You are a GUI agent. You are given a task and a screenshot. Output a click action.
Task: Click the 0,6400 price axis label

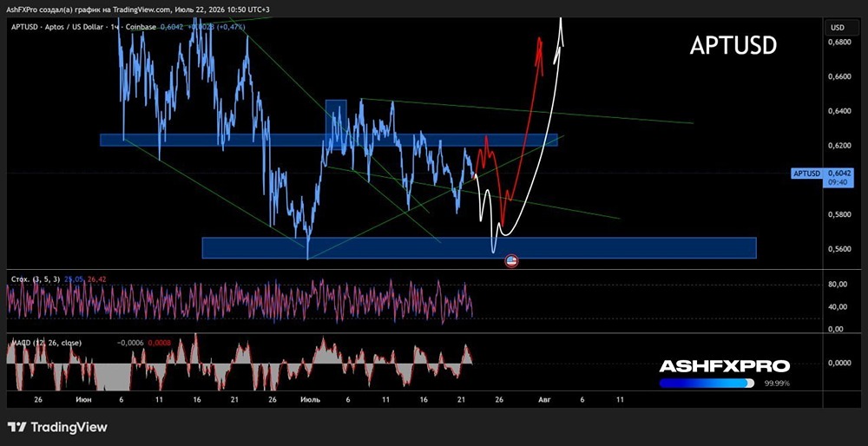click(839, 111)
